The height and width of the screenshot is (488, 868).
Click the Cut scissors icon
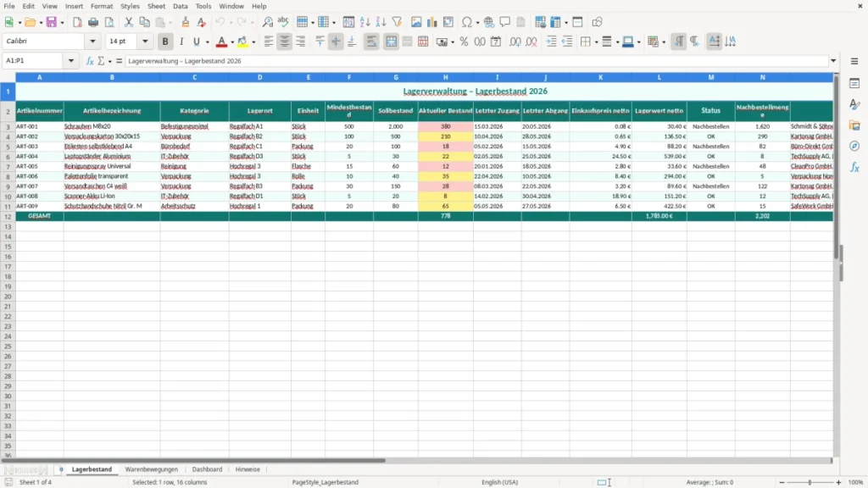(x=129, y=22)
